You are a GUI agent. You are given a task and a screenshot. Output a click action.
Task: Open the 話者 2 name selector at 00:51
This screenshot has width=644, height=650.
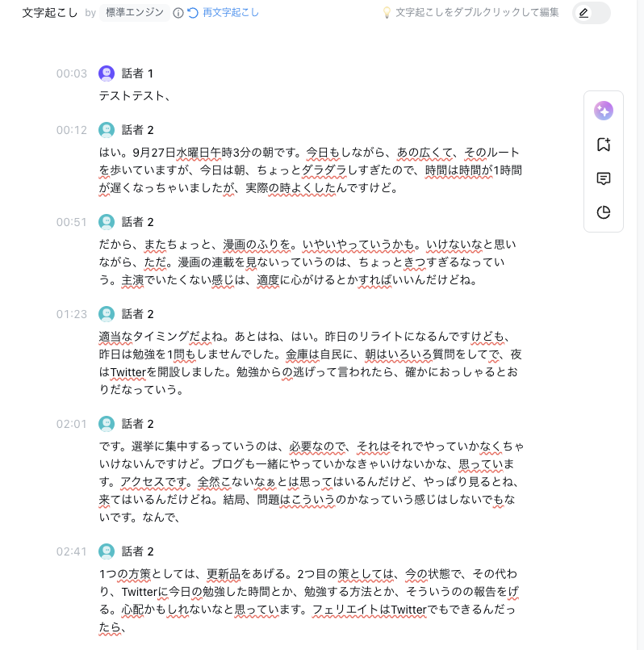pyautogui.click(x=137, y=222)
